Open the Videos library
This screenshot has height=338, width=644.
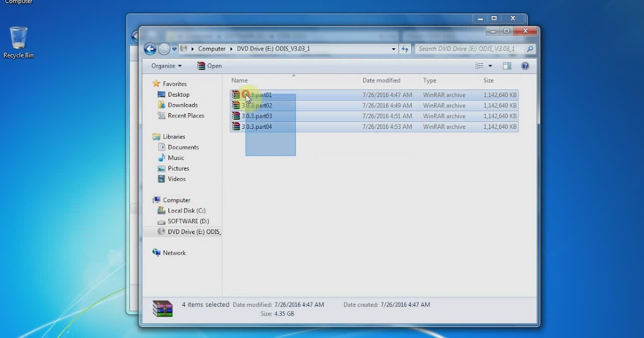click(177, 179)
